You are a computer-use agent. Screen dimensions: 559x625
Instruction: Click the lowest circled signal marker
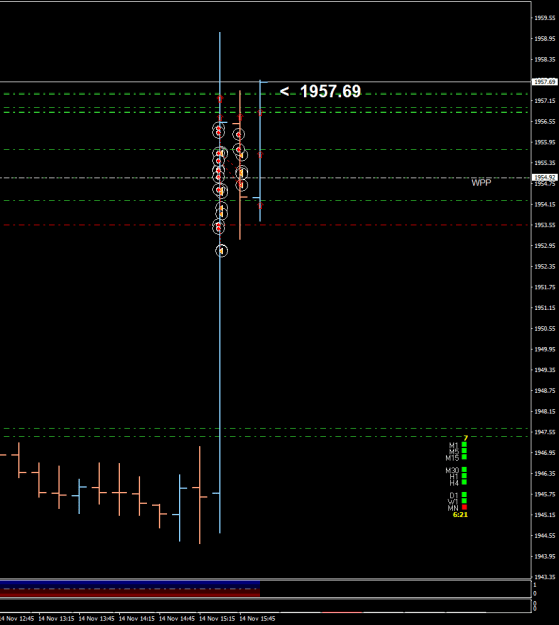pos(221,251)
